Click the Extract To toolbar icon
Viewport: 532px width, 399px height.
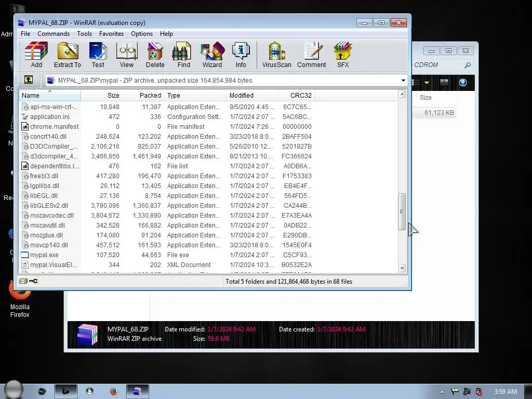[67, 55]
